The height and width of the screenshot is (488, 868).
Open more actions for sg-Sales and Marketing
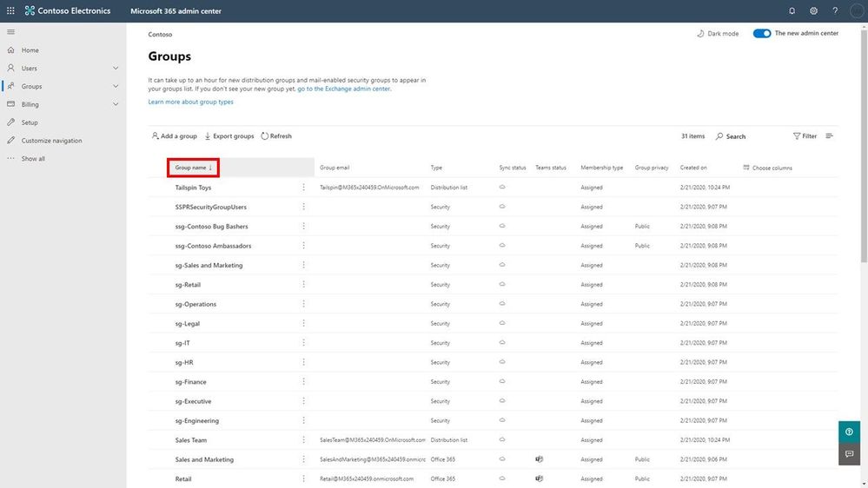coord(303,265)
